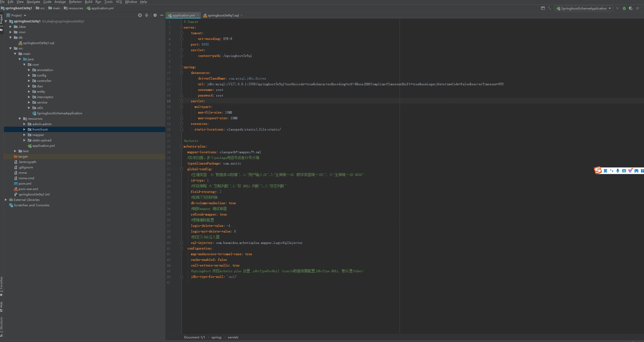The height and width of the screenshot is (342, 644).
Task: Toggle Sogou punctuation mode icon
Action: click(612, 171)
